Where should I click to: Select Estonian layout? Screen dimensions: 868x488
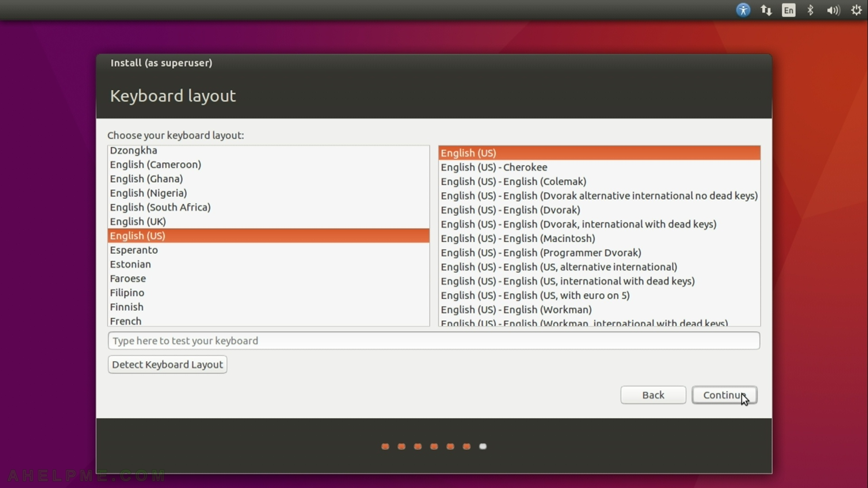[269, 264]
